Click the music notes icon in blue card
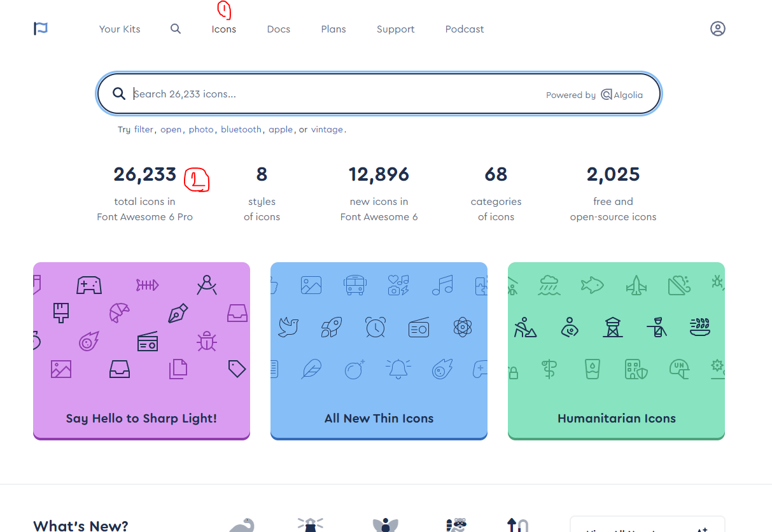772x532 pixels. [442, 285]
